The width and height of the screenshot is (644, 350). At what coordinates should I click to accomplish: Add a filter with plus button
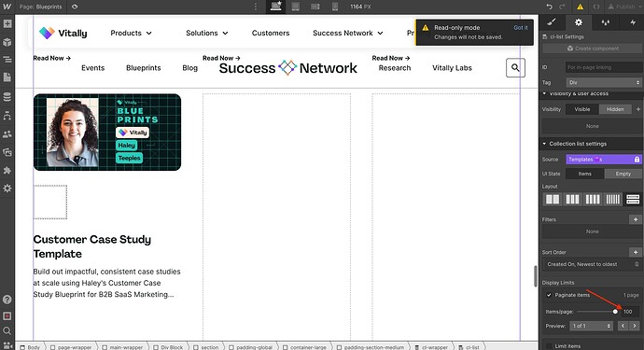pyautogui.click(x=636, y=219)
